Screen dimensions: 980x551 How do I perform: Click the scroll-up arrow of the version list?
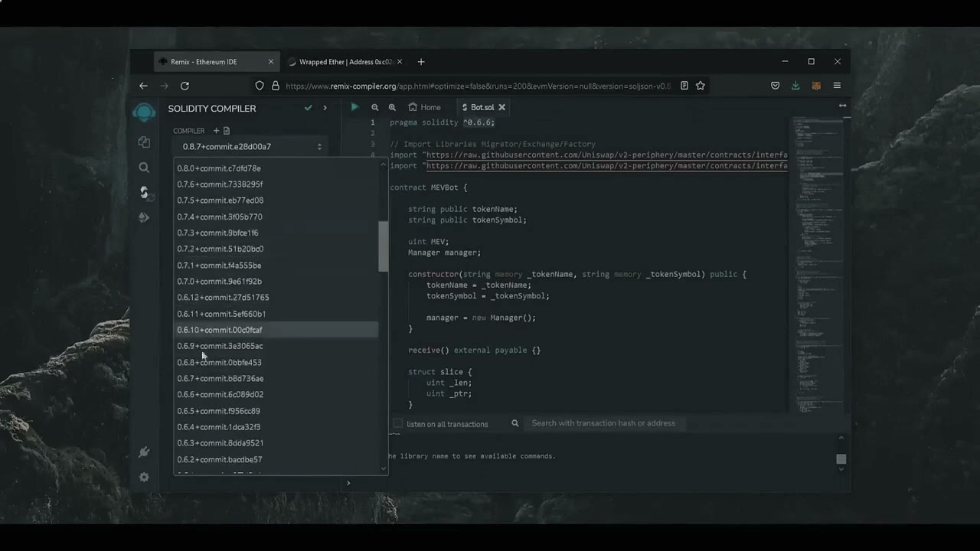coord(384,165)
